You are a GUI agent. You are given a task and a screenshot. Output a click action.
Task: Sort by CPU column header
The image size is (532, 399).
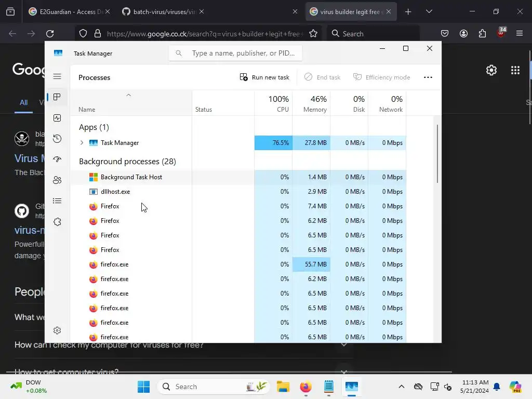(x=273, y=103)
